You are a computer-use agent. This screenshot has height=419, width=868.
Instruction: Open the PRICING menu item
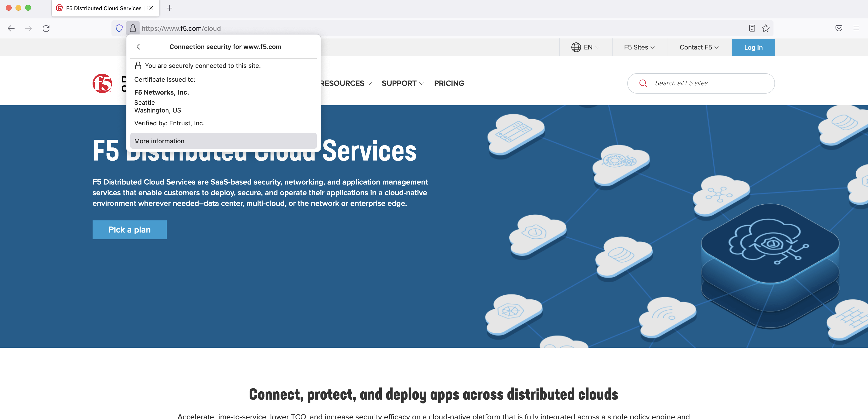click(x=449, y=83)
